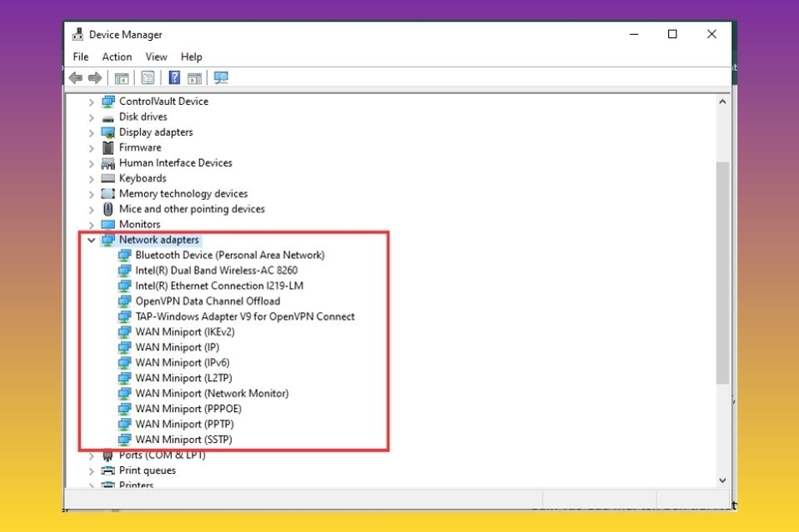Select WAN Miniport (Network Monitor)
The width and height of the screenshot is (799, 532).
click(212, 393)
